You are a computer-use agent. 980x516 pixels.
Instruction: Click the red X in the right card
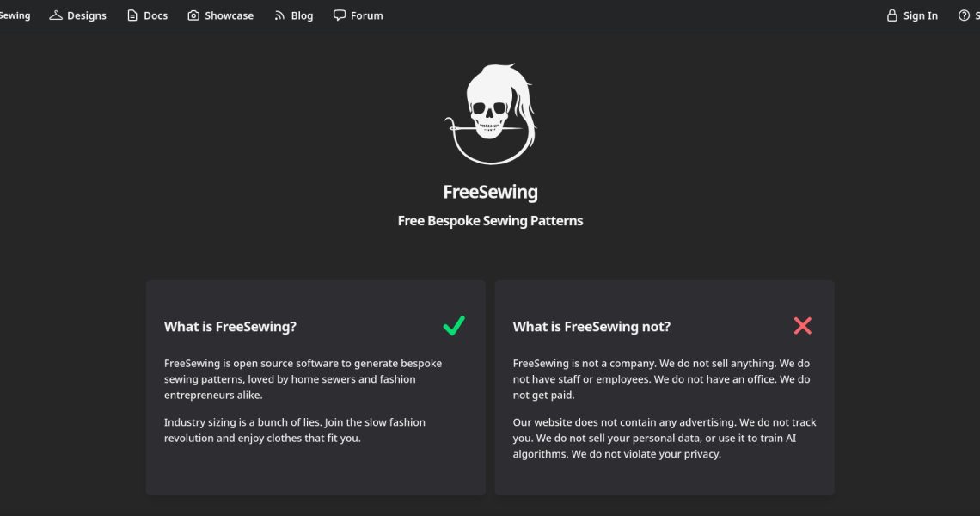[x=803, y=326]
